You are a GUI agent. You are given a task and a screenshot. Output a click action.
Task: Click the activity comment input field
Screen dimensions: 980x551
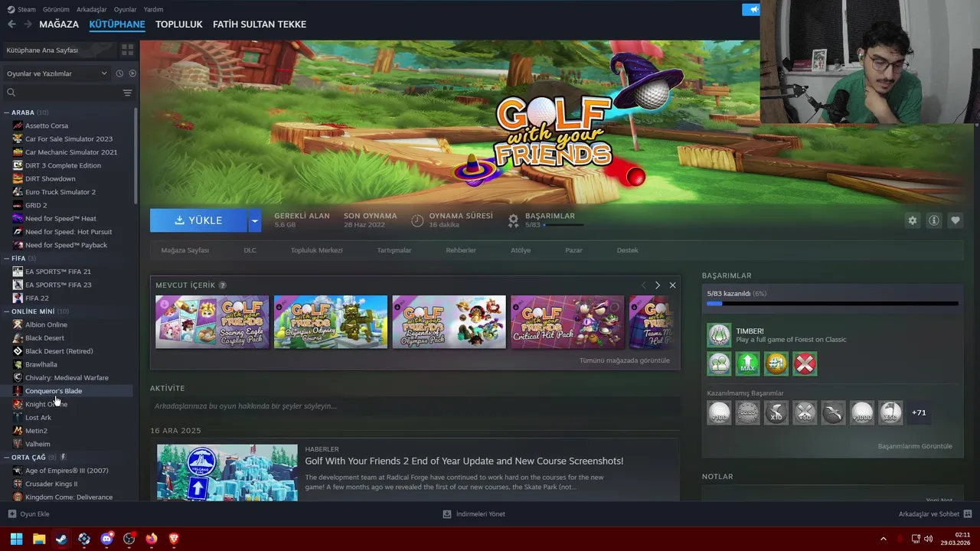coord(415,406)
